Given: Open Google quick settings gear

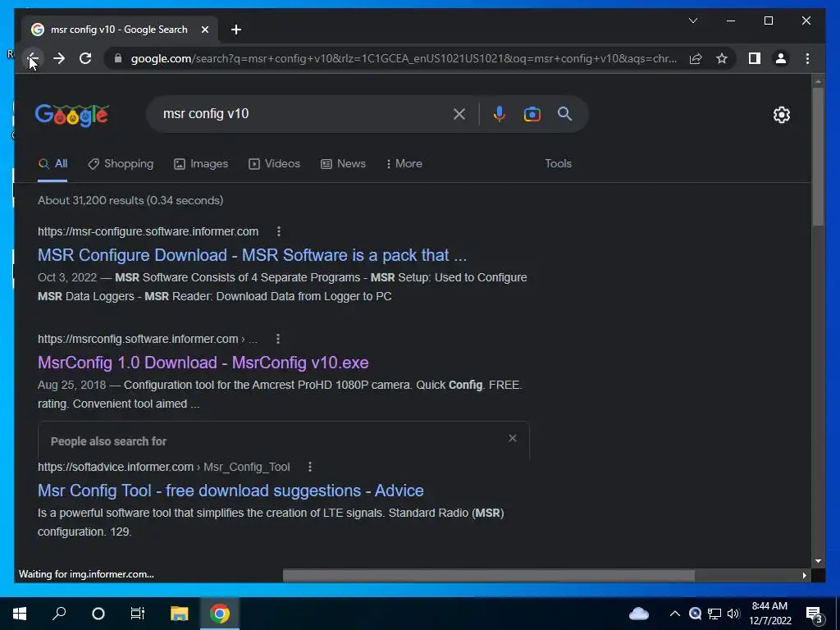Looking at the screenshot, I should [781, 115].
